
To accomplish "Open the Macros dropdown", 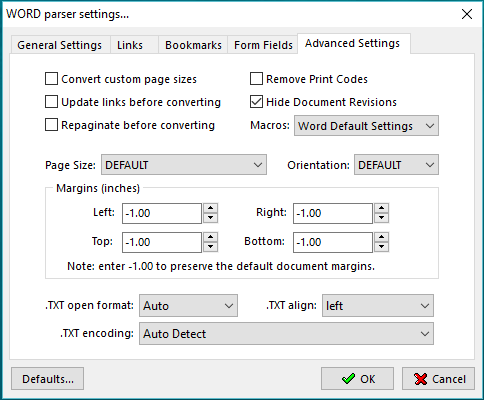I will click(366, 126).
